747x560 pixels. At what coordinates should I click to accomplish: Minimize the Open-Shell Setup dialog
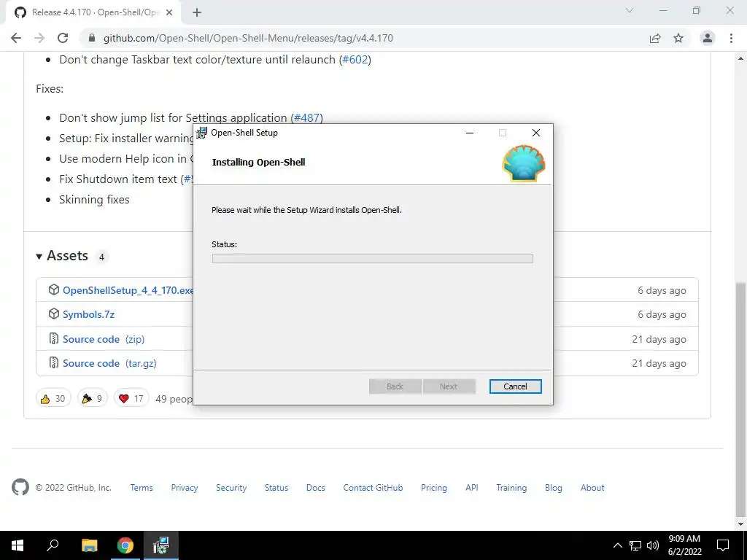tap(470, 133)
